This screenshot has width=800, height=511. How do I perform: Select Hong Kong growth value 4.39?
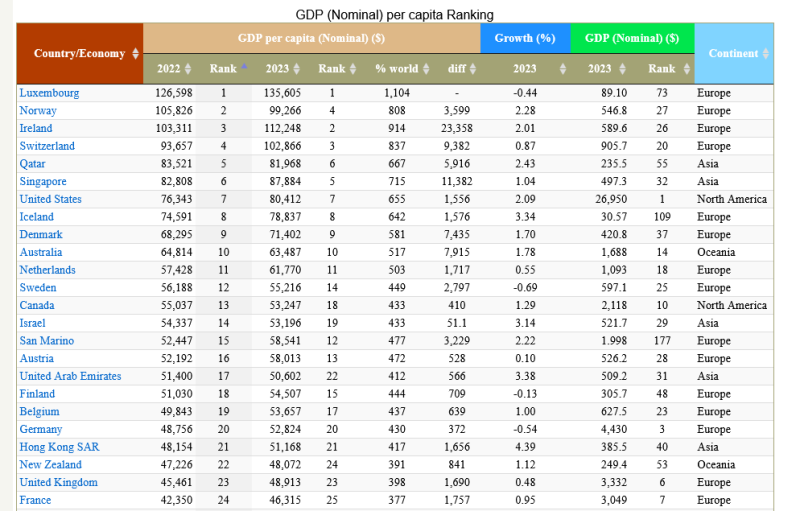tap(525, 447)
